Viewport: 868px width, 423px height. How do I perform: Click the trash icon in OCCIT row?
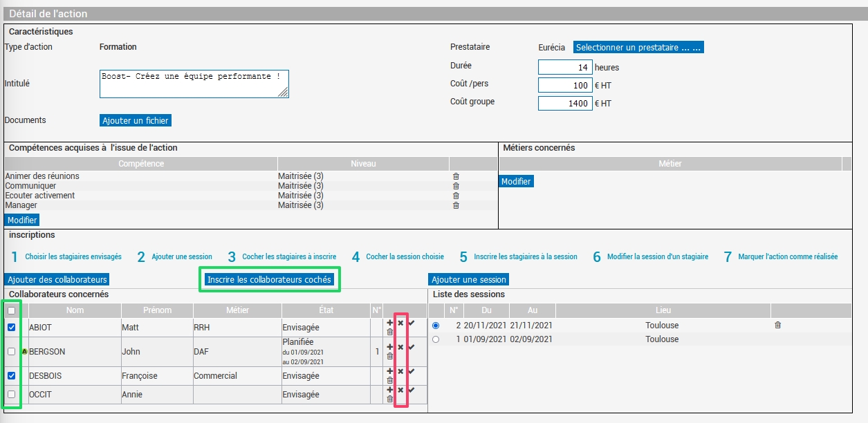click(x=389, y=399)
